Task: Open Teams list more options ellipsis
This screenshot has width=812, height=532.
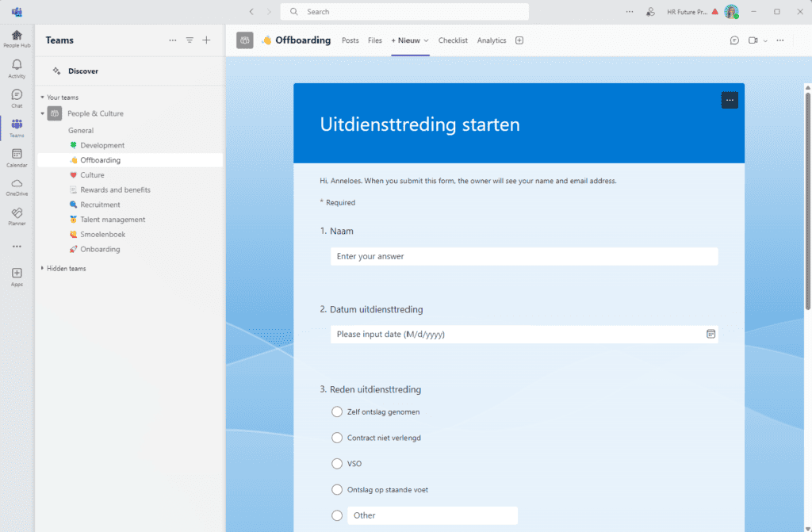Action: point(172,40)
